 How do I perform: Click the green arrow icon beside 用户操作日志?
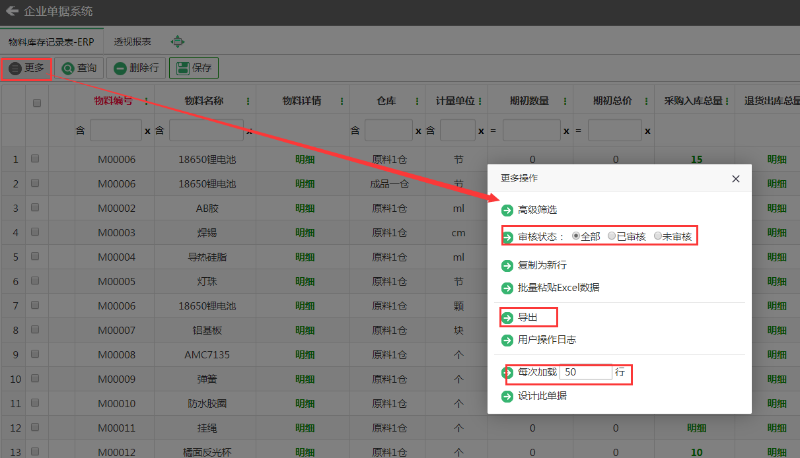point(507,340)
